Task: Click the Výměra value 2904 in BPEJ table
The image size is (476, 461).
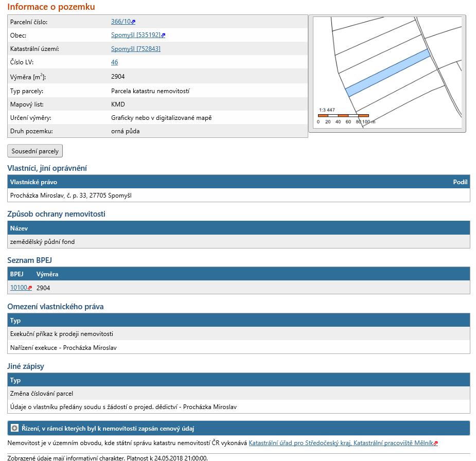Action: pyautogui.click(x=43, y=288)
